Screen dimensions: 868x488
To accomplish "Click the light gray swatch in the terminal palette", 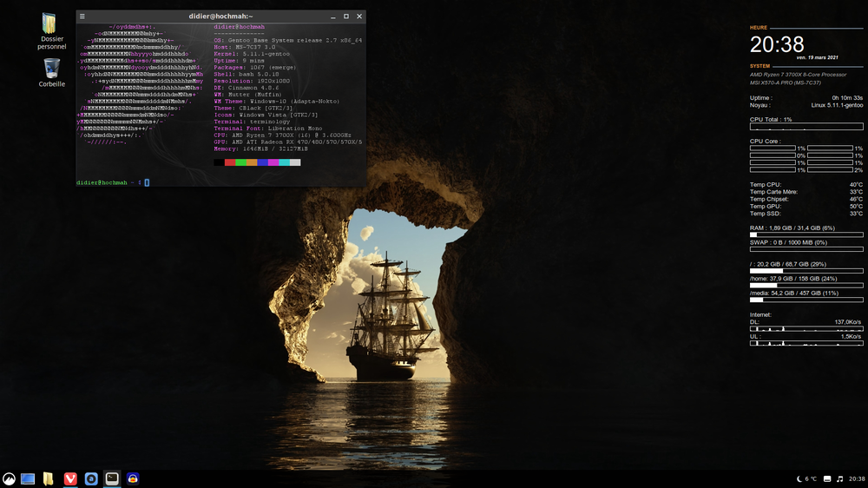I will 295,162.
